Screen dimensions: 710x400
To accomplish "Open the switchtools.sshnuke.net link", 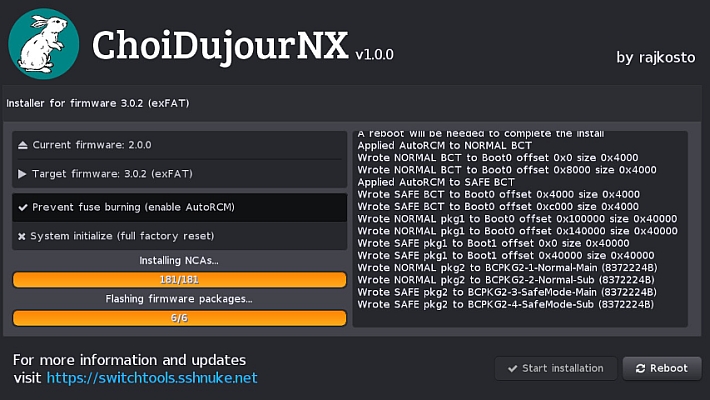I will click(152, 377).
